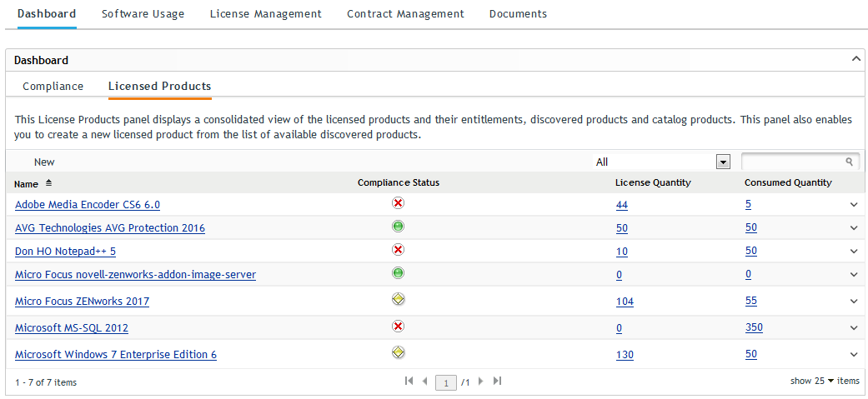Viewport: 868px width, 399px height.
Task: Click the yellow warning icon for ZENworks 2017
Action: [398, 298]
